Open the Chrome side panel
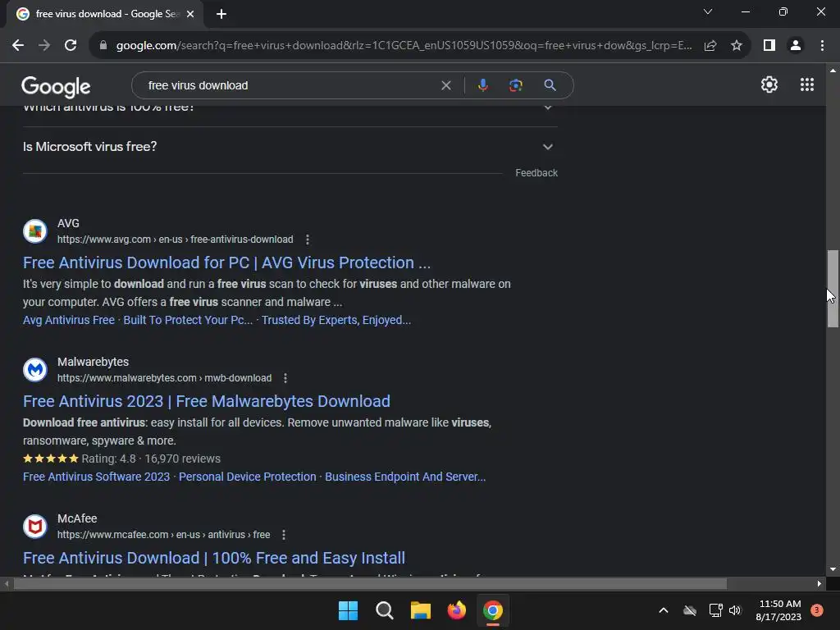Image resolution: width=840 pixels, height=630 pixels. point(769,46)
